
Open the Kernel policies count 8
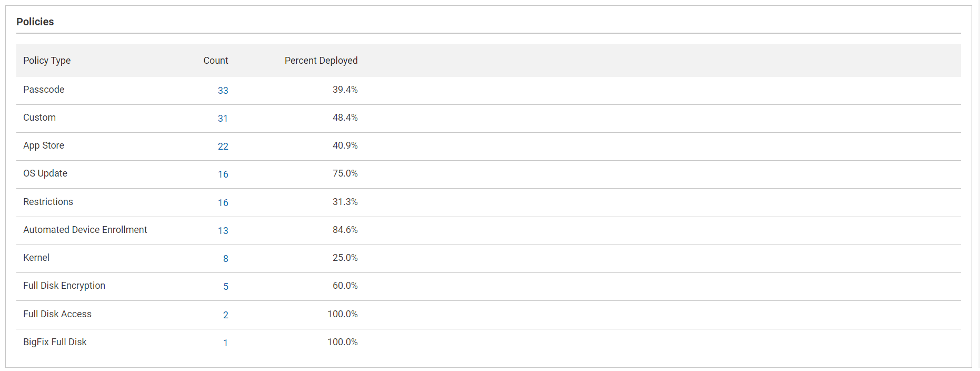tap(225, 259)
